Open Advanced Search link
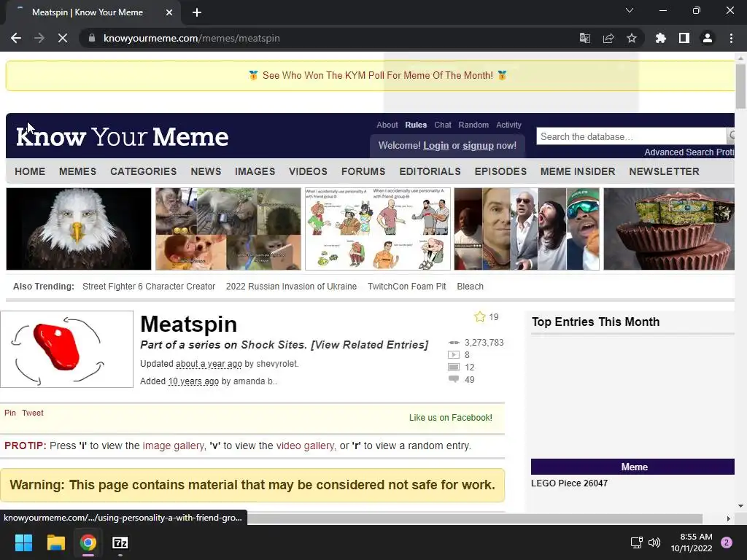Screen dimensions: 747x560 tap(679, 152)
